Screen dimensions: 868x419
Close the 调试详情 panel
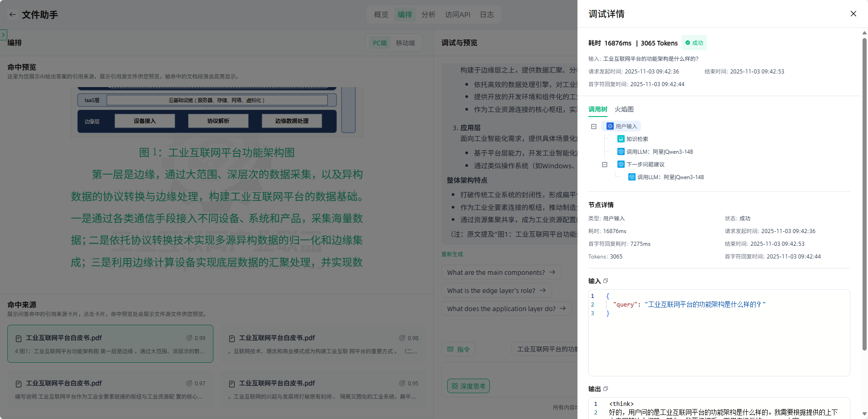(x=853, y=14)
